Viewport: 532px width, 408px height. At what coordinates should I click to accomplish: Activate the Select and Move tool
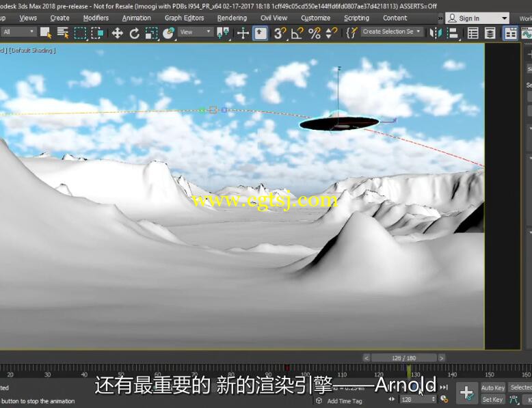[x=117, y=33]
